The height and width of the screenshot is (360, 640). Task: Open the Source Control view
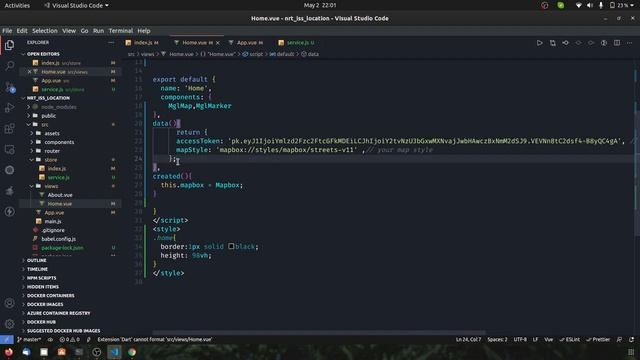click(9, 87)
